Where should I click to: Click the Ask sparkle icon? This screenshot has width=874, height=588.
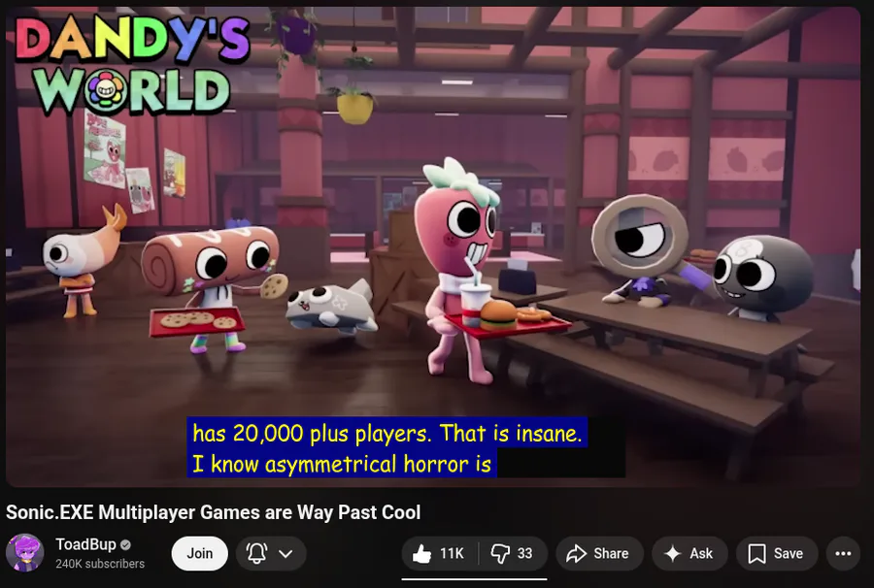673,553
